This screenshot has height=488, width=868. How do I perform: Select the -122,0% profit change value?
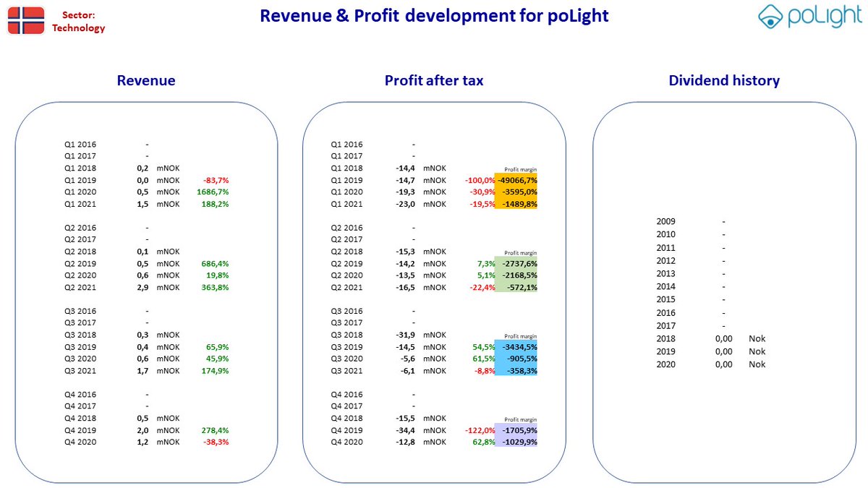pyautogui.click(x=481, y=430)
